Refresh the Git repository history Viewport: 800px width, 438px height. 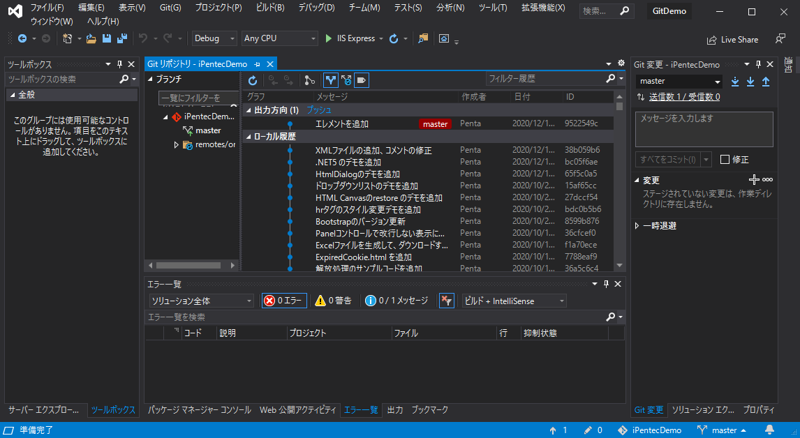click(253, 80)
